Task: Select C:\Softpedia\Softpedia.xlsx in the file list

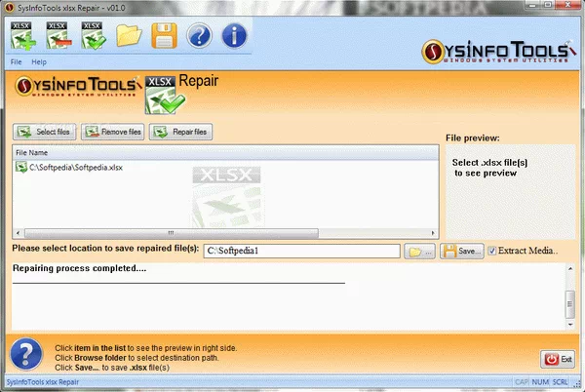Action: (69, 168)
